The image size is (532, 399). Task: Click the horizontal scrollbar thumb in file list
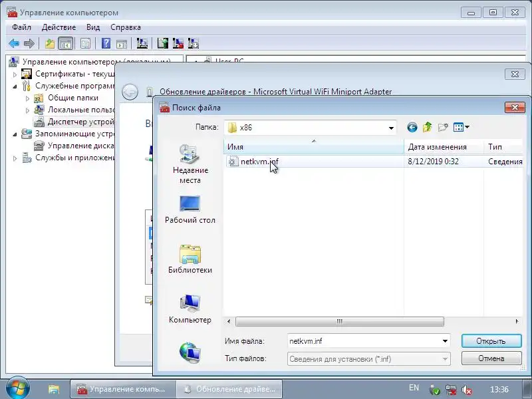point(339,321)
